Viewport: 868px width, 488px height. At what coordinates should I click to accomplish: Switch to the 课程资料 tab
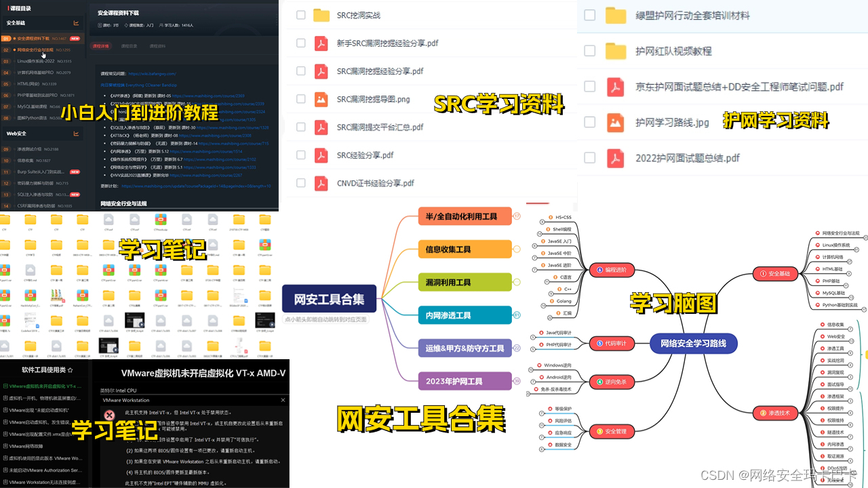pos(159,45)
